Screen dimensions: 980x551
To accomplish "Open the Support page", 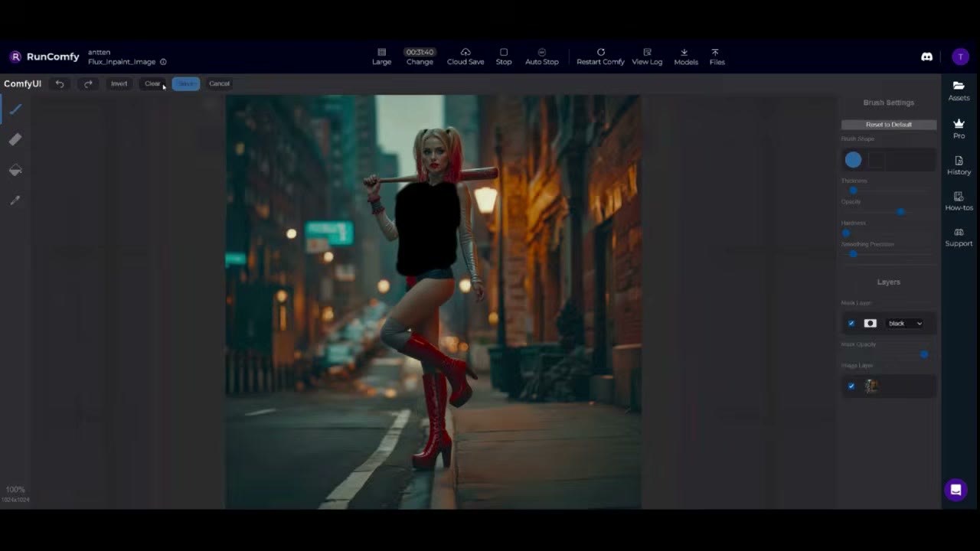I will pos(959,237).
